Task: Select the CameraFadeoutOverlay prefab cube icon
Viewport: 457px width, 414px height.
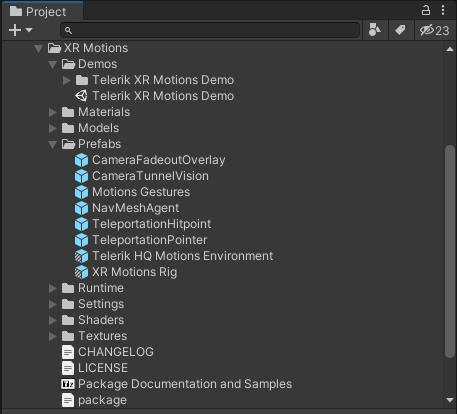Action: [x=81, y=160]
